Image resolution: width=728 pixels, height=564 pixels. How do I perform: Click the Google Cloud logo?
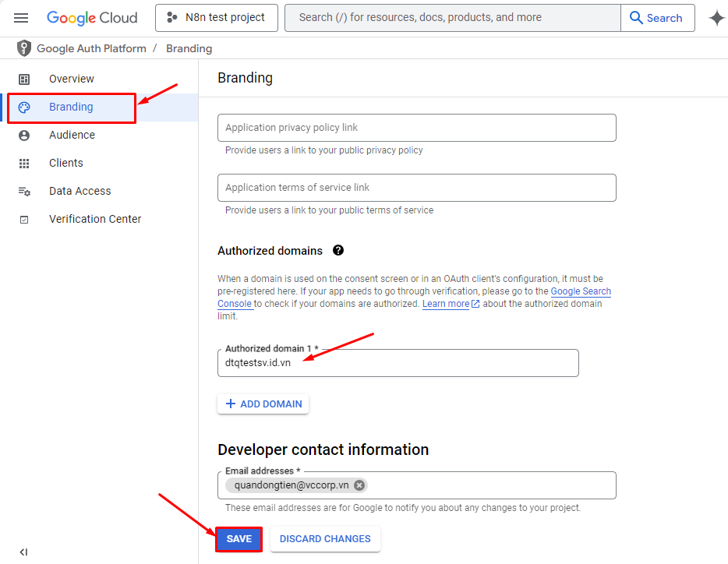pos(92,18)
